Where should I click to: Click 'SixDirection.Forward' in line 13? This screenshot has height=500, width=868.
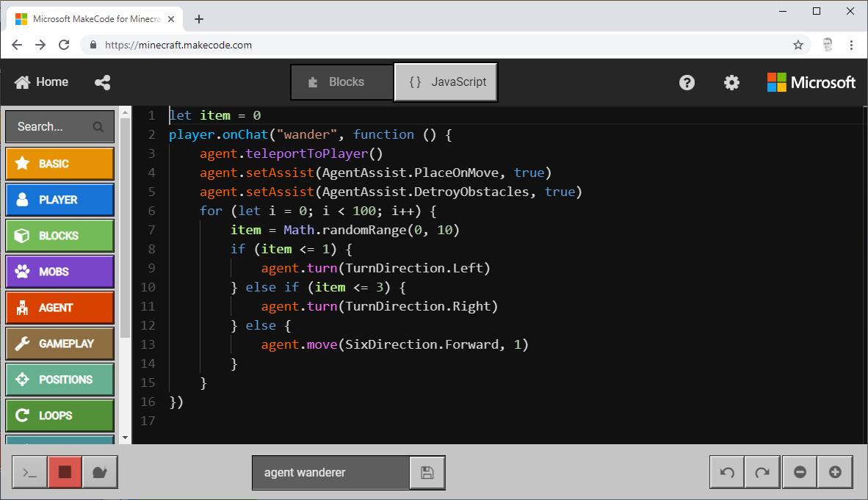[x=422, y=344]
